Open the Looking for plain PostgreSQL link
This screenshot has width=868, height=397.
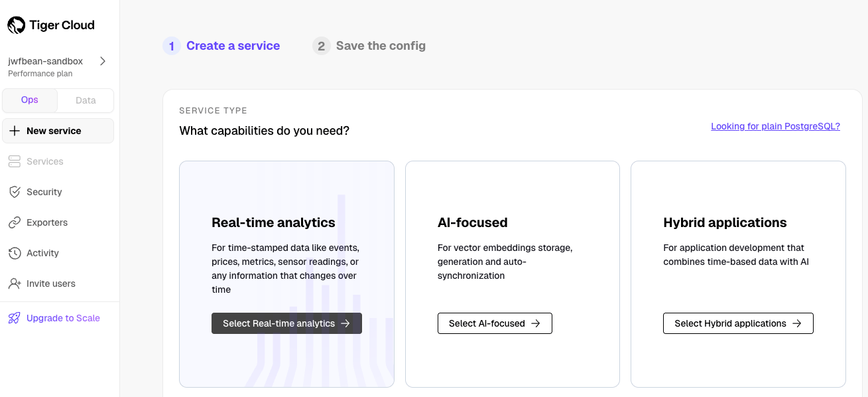pos(775,126)
